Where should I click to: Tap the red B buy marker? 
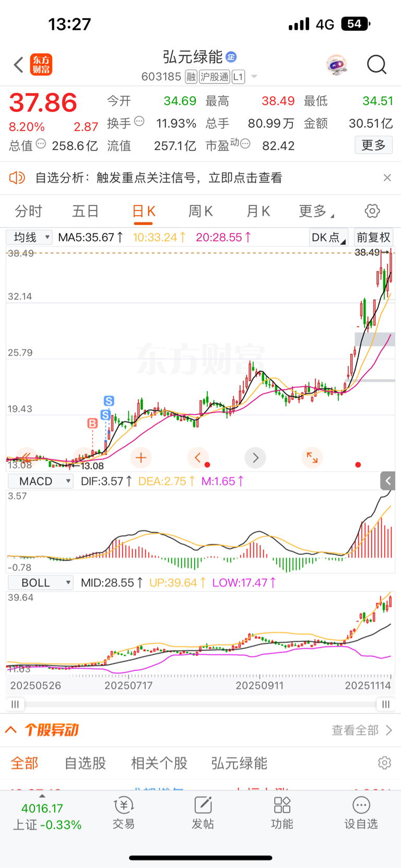(92, 423)
